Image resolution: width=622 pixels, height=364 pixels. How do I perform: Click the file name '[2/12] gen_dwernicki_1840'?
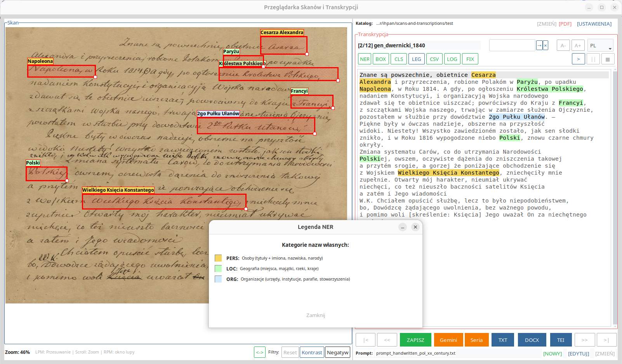click(x=391, y=45)
